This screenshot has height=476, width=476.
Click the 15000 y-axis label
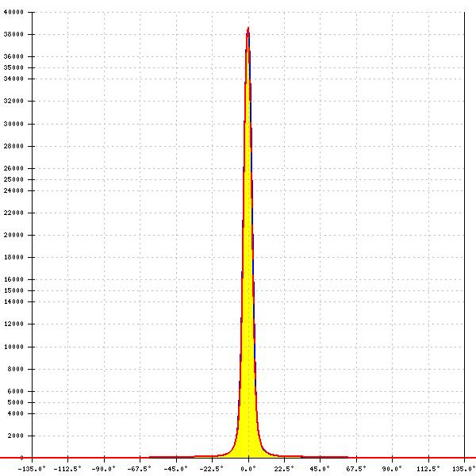click(13, 290)
